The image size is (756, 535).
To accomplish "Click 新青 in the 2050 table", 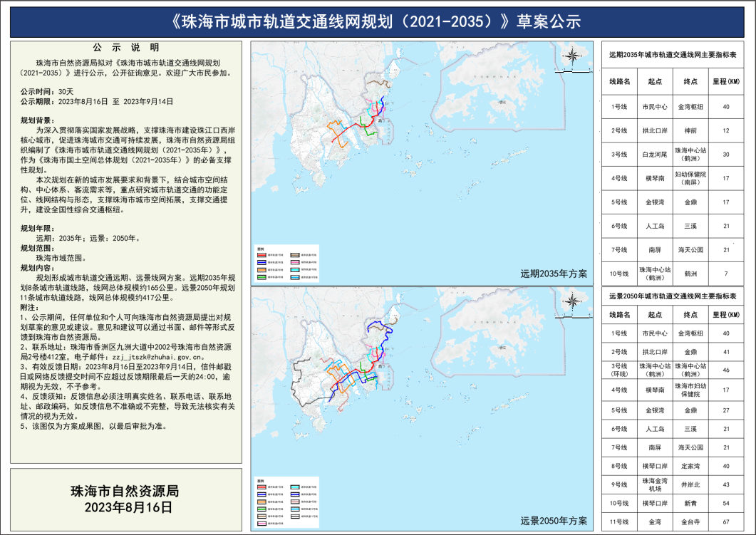I will coord(690,503).
